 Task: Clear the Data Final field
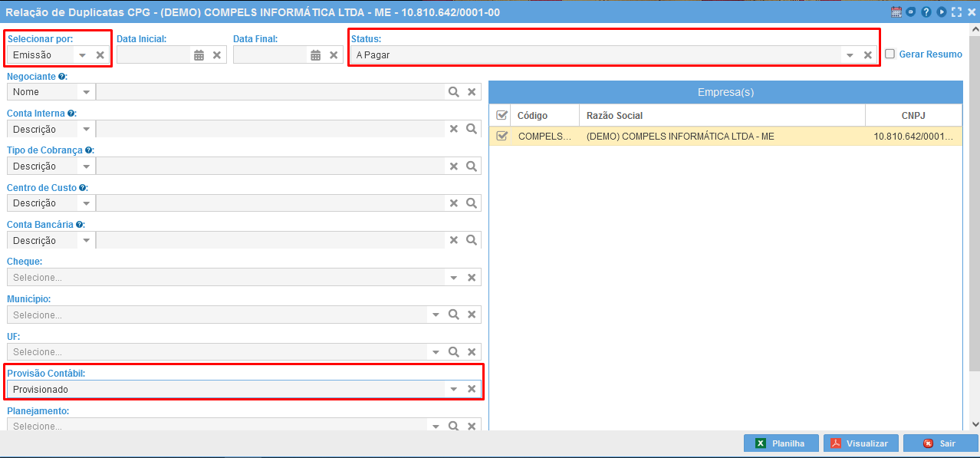pyautogui.click(x=334, y=54)
